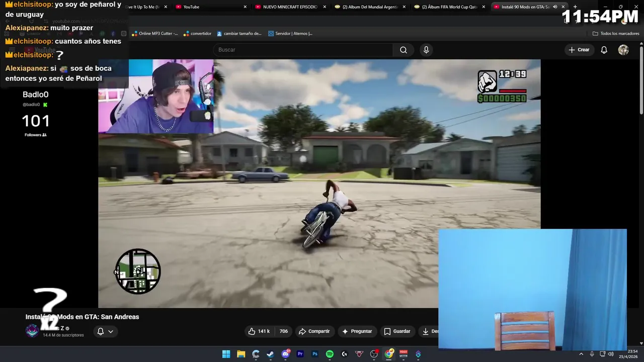Open Voicemeeter from the taskbar
This screenshot has height=362, width=644.
(x=404, y=354)
